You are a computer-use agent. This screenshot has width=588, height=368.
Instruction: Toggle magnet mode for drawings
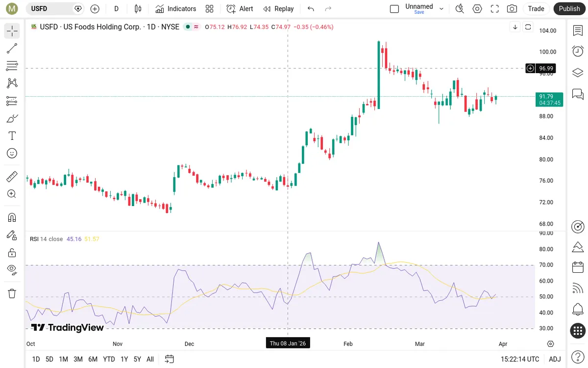pyautogui.click(x=12, y=217)
